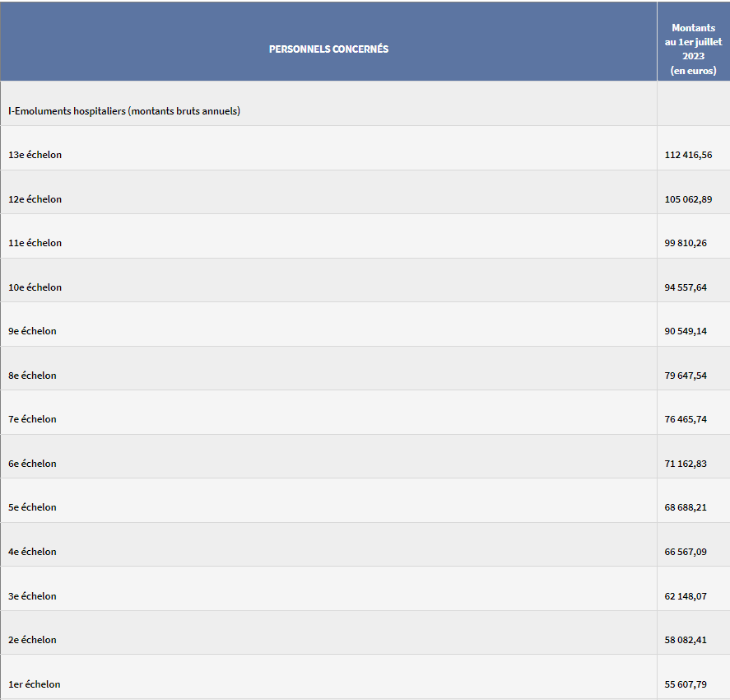This screenshot has height=700, width=730.
Task: Select the I-Emoluments hospitaliers section row
Action: pyautogui.click(x=124, y=111)
